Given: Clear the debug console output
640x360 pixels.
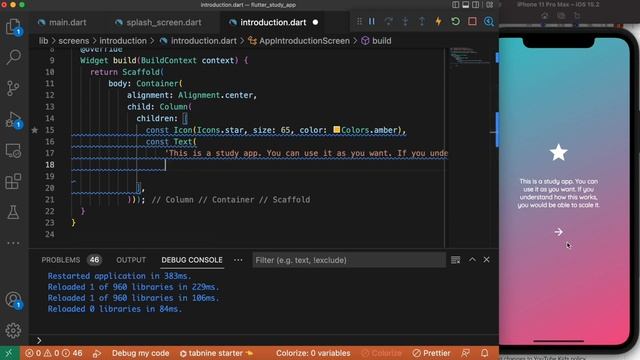Looking at the screenshot, I should pyautogui.click(x=456, y=260).
